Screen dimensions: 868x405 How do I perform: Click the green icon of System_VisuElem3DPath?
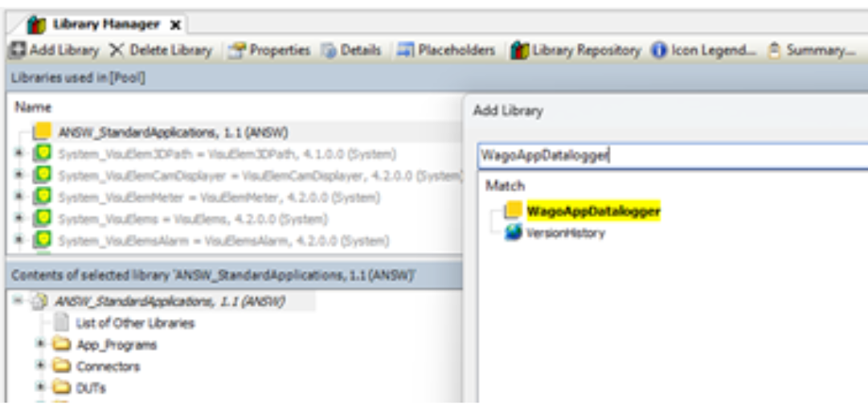point(42,153)
